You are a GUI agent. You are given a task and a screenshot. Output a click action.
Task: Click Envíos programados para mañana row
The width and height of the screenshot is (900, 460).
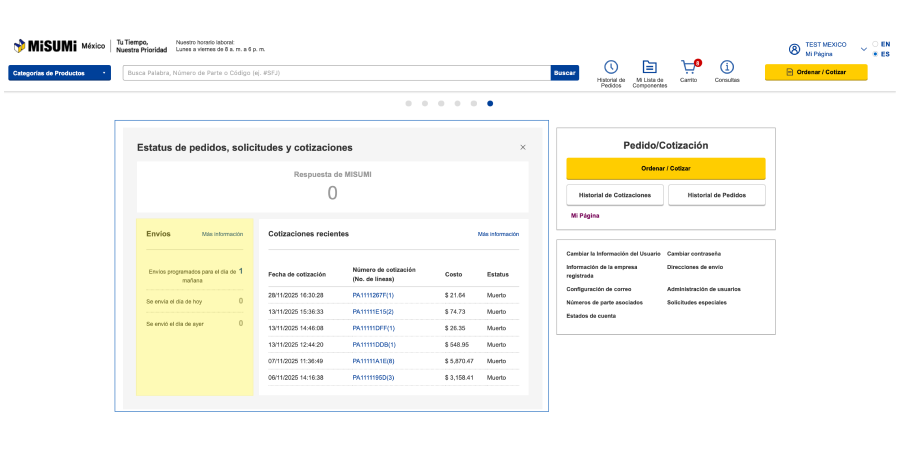pyautogui.click(x=195, y=276)
